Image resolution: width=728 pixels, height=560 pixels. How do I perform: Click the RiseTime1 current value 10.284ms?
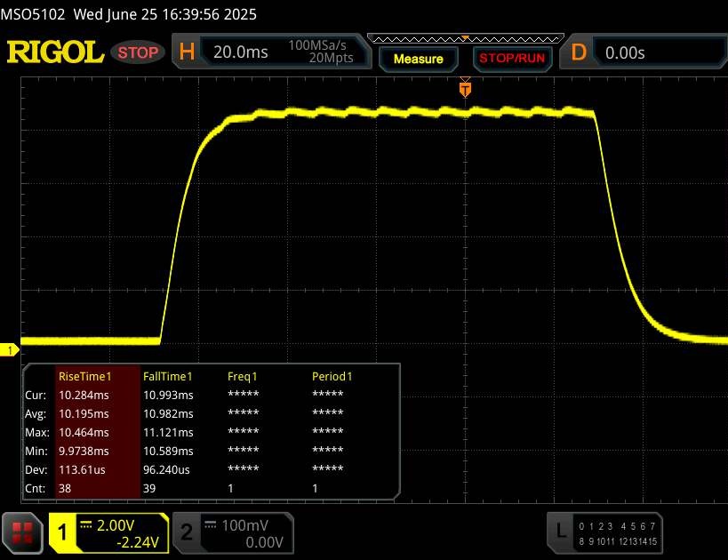click(84, 396)
